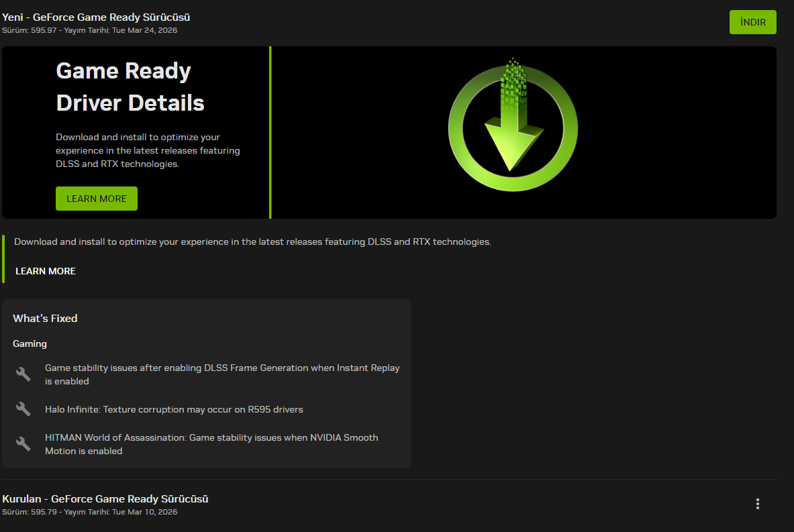Select the 'Yeni - GeForce Game Ready Sürücüsü' title

coord(96,17)
